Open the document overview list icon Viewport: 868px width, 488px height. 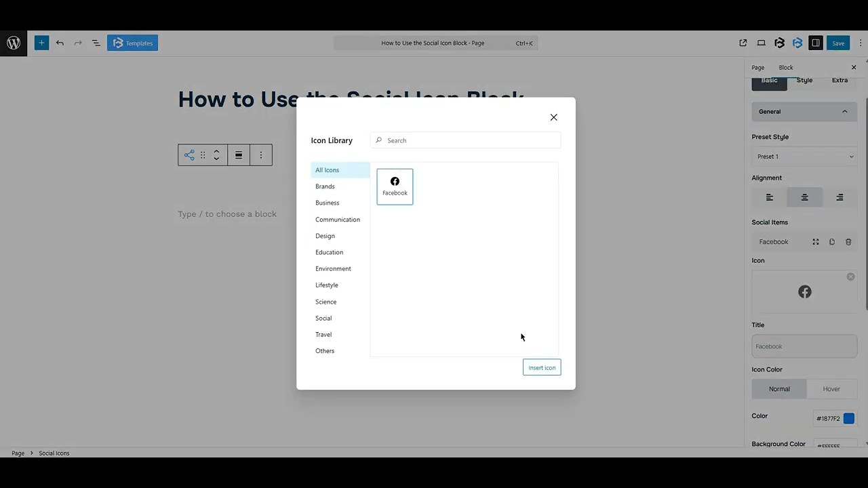(96, 43)
